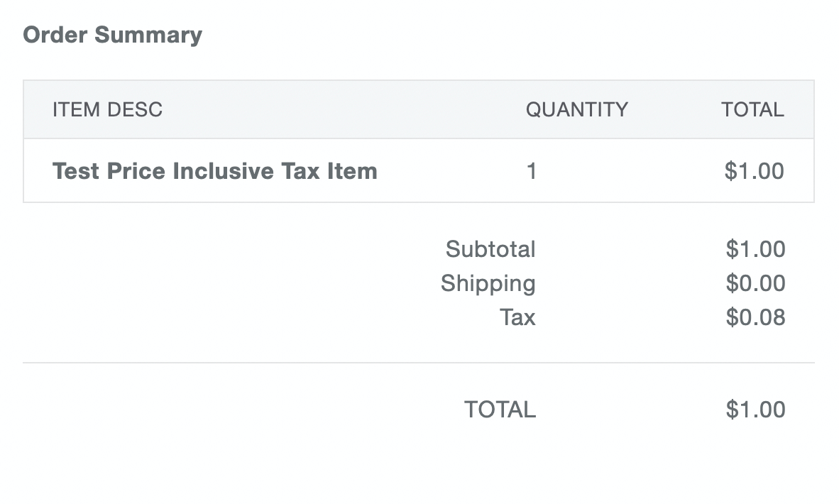Click the item quantity value 1
This screenshot has width=839, height=504.
click(x=531, y=171)
